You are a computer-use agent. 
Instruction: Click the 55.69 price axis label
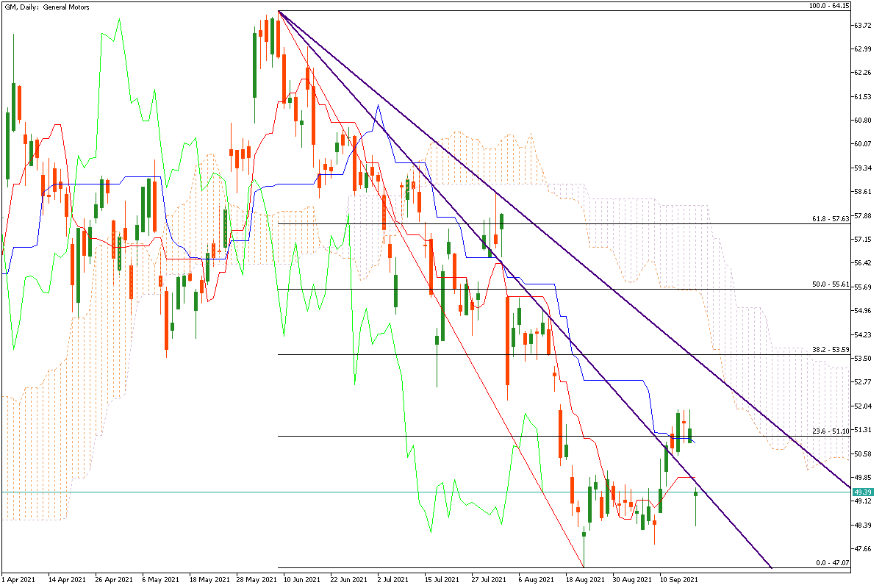[861, 287]
